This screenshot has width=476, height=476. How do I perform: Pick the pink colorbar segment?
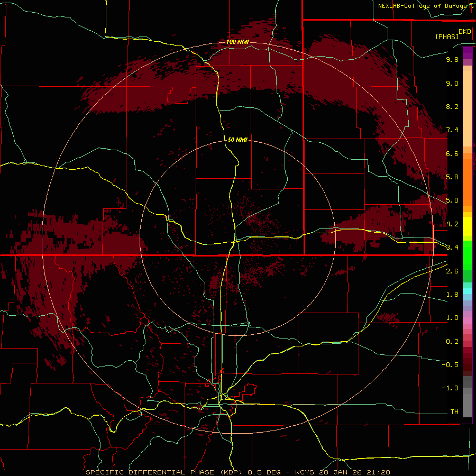[467, 321]
